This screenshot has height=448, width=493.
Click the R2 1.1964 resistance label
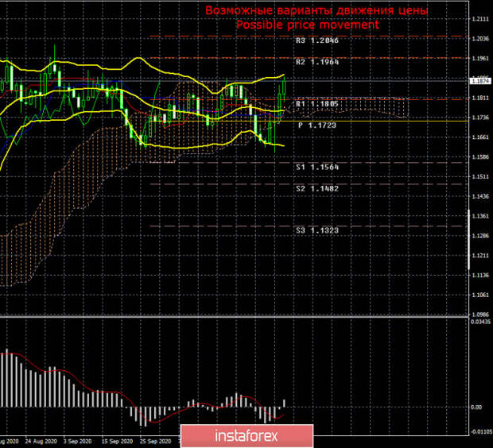317,62
